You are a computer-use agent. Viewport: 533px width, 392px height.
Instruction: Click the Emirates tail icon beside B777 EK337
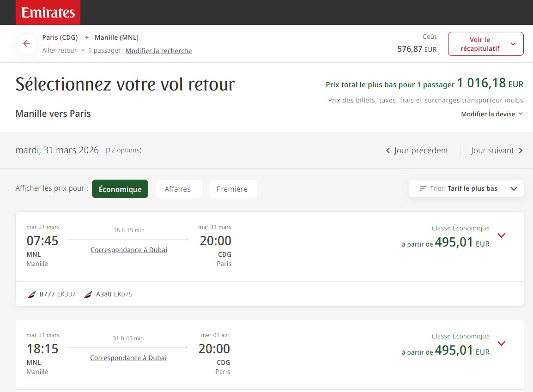[32, 294]
